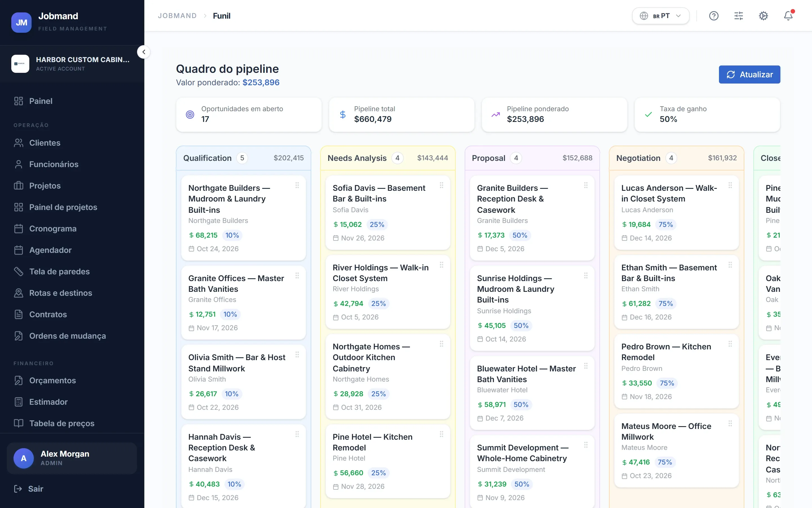Click the Funil breadcrumb text
The height and width of the screenshot is (508, 812).
221,16
